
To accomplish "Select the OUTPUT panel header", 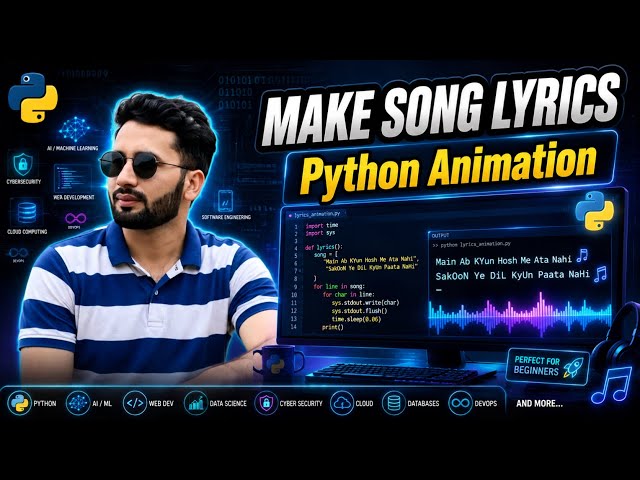I will click(x=440, y=236).
